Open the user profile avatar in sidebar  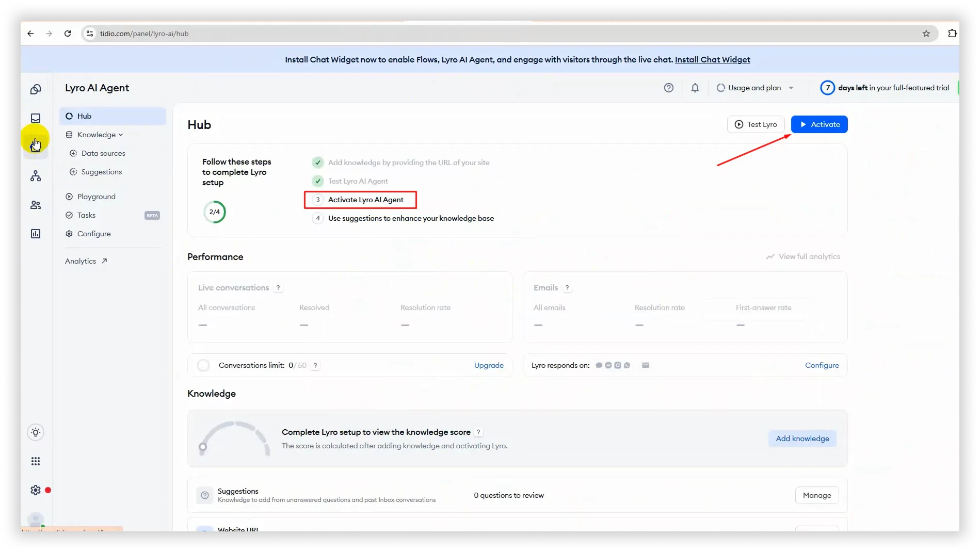tap(36, 520)
